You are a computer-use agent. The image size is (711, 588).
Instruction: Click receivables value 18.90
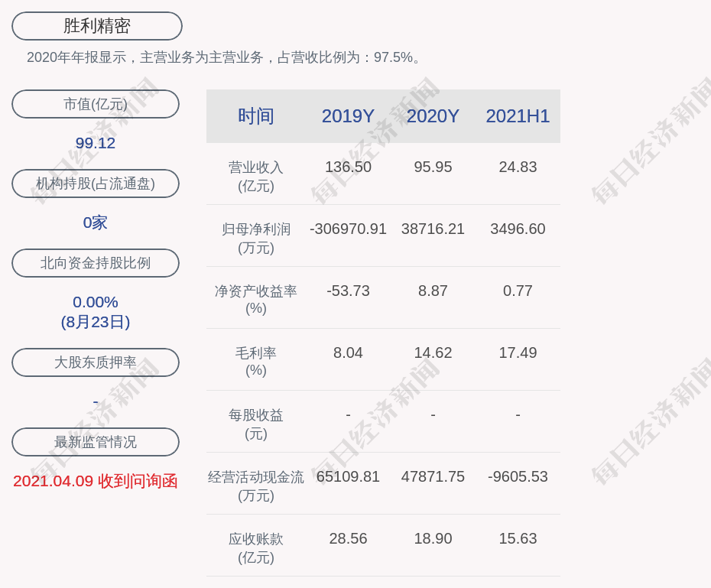click(433, 538)
